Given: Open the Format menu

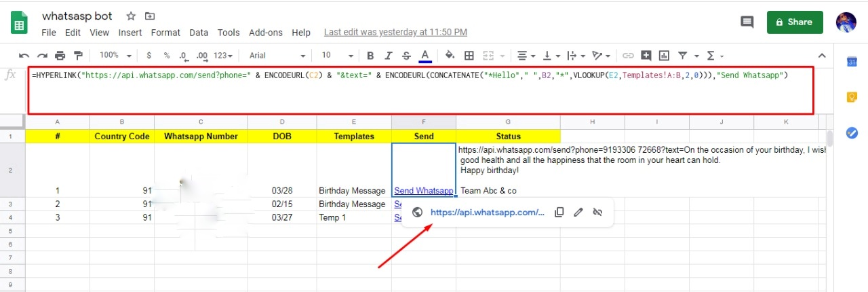Looking at the screenshot, I should [165, 33].
